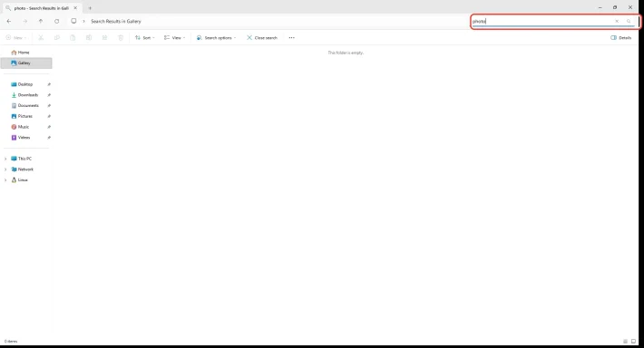Open the See more ellipsis menu
644x348 pixels.
point(291,38)
